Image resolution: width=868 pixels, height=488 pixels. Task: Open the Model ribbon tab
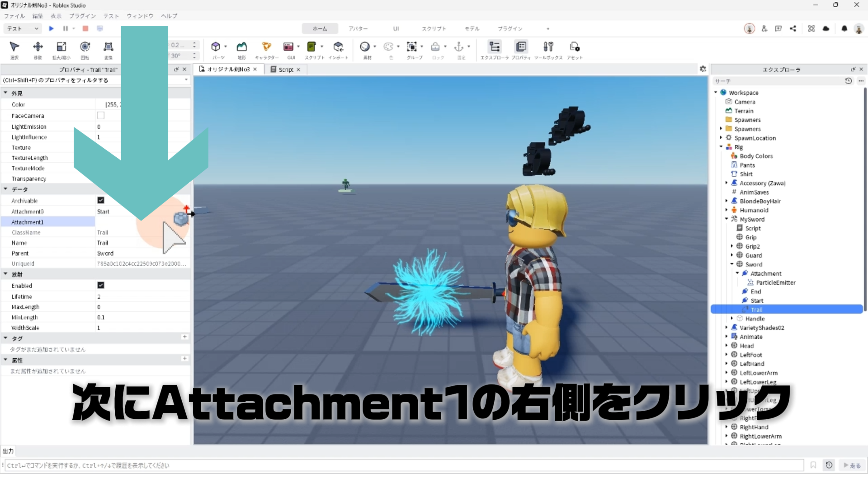coord(472,28)
